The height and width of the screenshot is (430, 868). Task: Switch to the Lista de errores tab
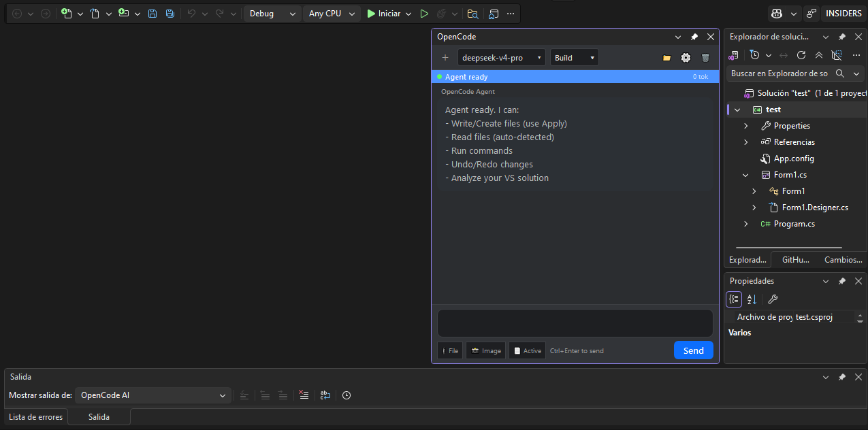click(36, 417)
